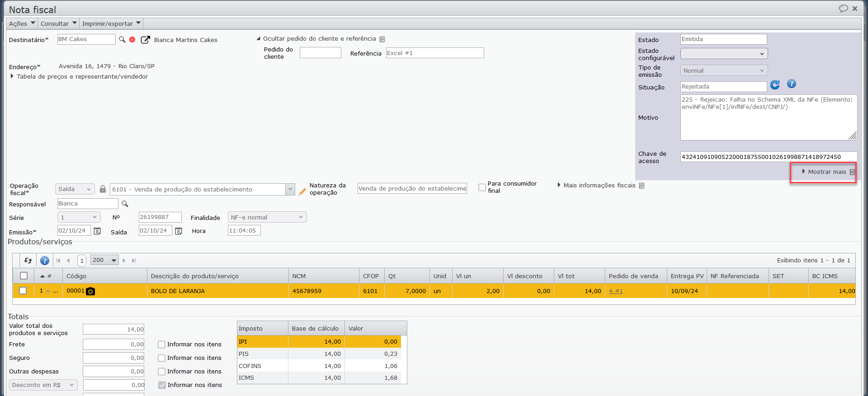Viewport: 868px width, 396px height.
Task: Click the lock icon beside Operação fiscal
Action: click(103, 189)
